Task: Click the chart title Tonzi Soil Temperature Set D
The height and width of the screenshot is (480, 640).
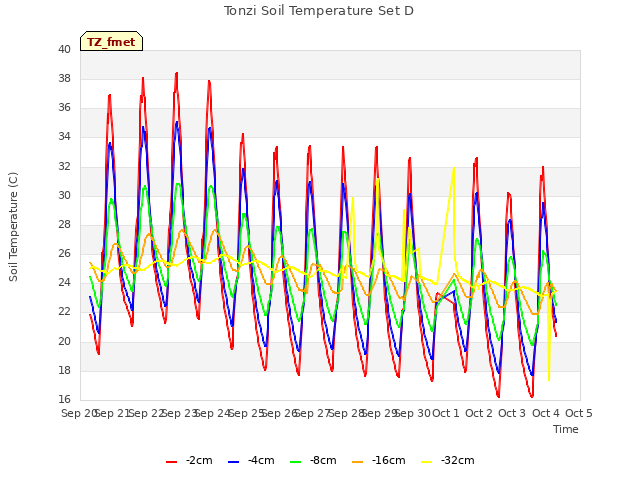Action: pos(319,11)
